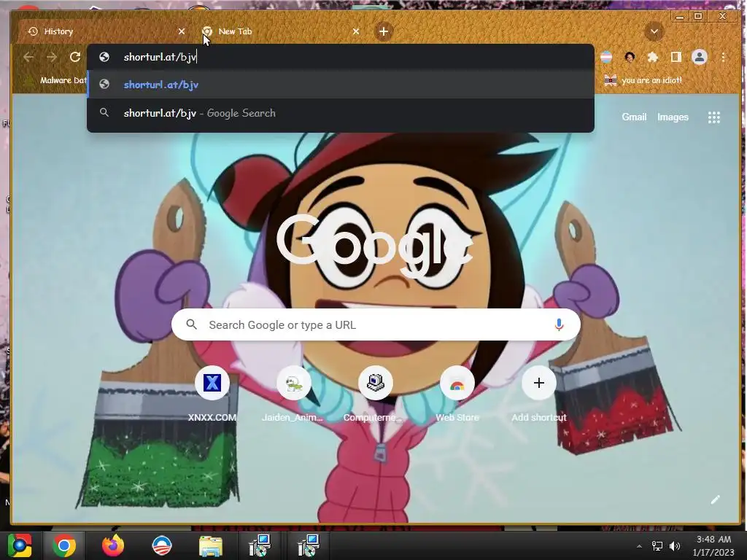Open Chrome's three-dot menu

[x=723, y=57]
